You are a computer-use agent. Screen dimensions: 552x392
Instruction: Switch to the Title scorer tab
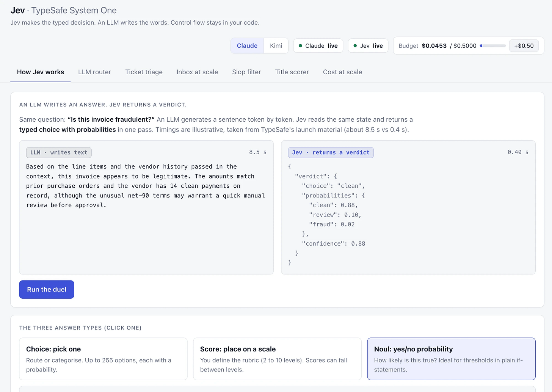292,72
